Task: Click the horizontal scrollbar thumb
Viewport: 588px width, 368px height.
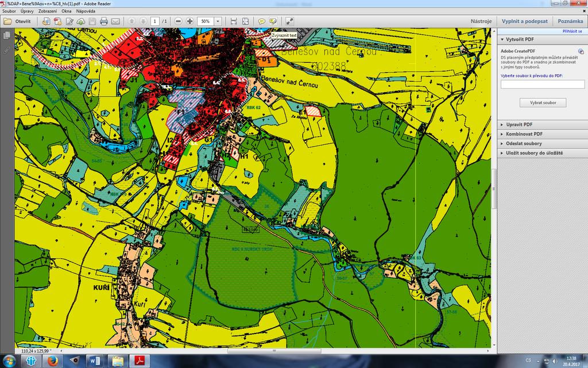Action: 274,351
